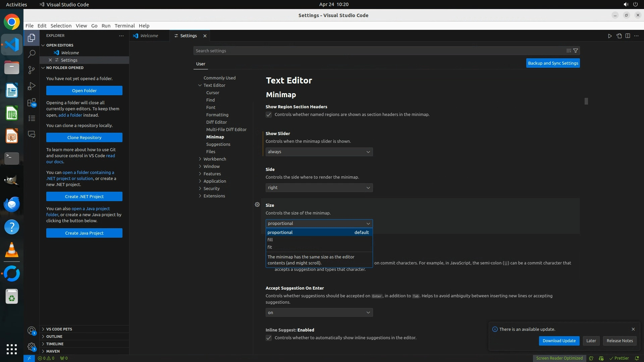Open Run and Debug view
This screenshot has height=362, width=644.
click(32, 86)
